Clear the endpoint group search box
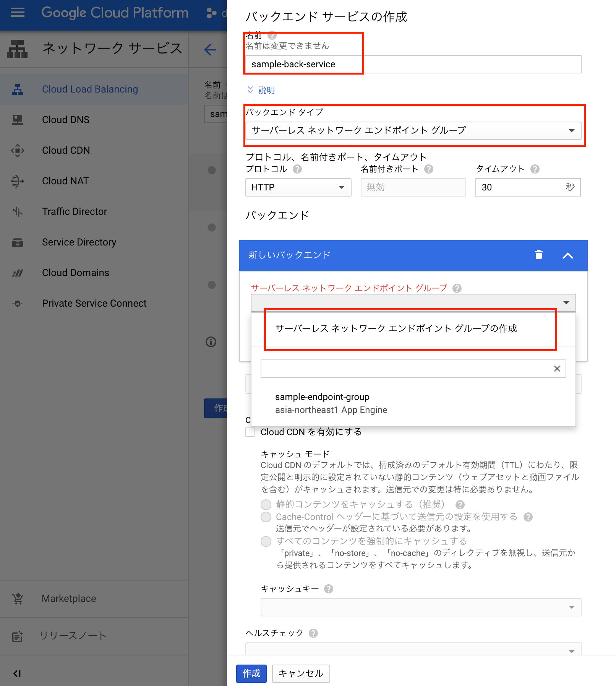 pyautogui.click(x=557, y=369)
